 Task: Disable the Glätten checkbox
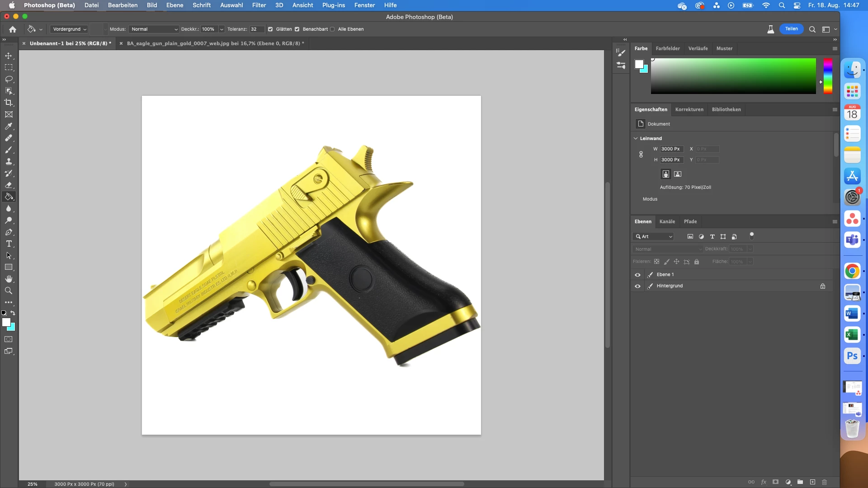click(x=270, y=29)
